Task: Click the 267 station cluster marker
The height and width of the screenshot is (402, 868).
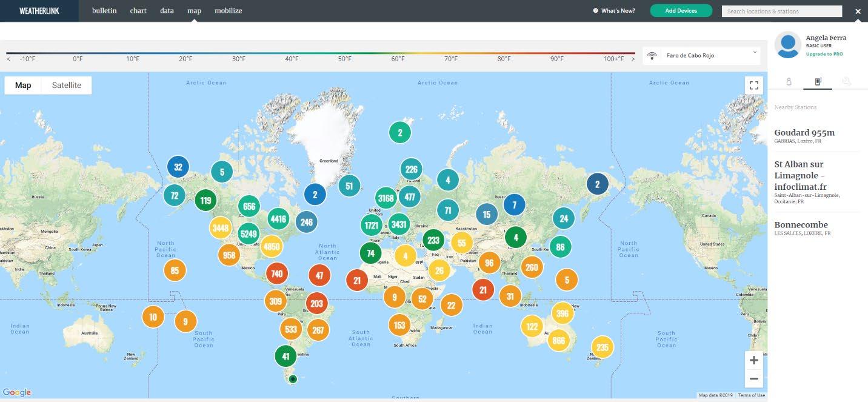Action: 318,330
